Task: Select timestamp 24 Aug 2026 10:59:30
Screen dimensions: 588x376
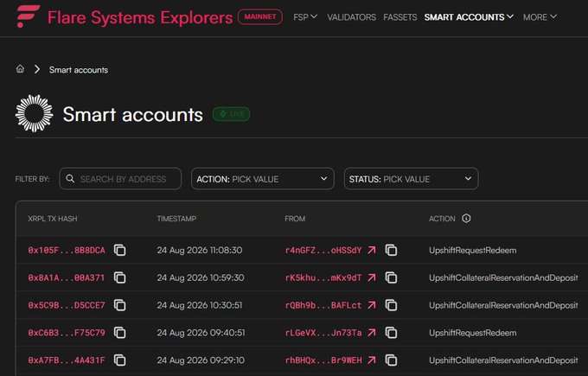Action: coord(201,277)
